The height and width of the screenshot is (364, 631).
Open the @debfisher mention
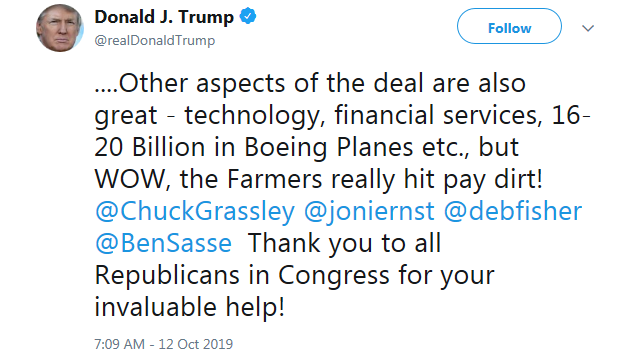513,211
